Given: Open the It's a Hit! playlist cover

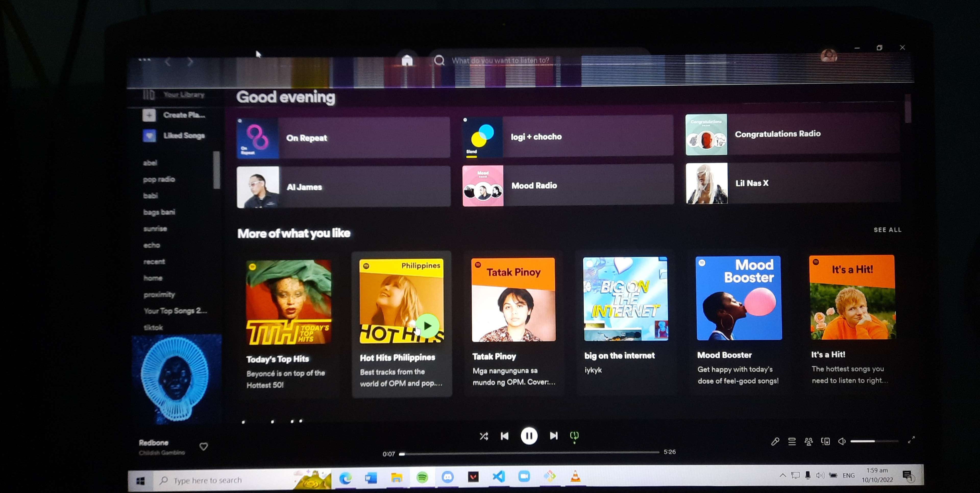Looking at the screenshot, I should tap(852, 297).
